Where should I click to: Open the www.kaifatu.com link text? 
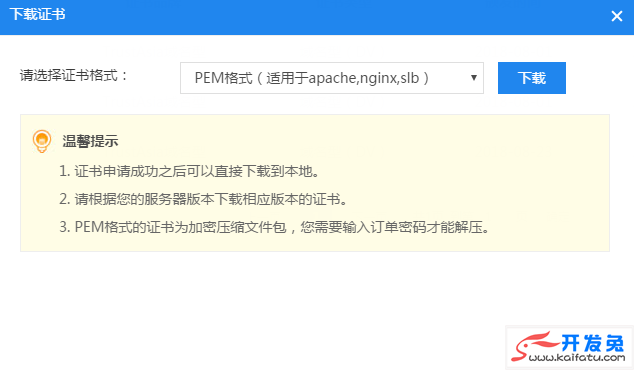tap(577, 357)
